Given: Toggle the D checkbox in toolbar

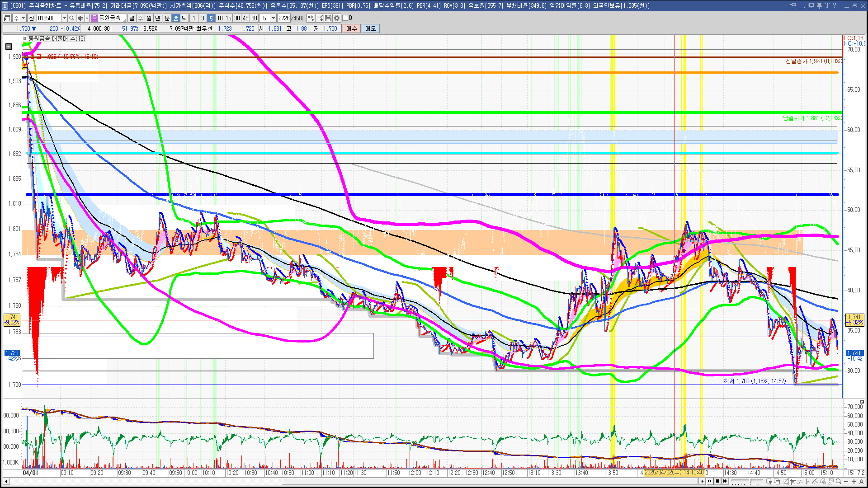Looking at the screenshot, I should click(x=345, y=18).
